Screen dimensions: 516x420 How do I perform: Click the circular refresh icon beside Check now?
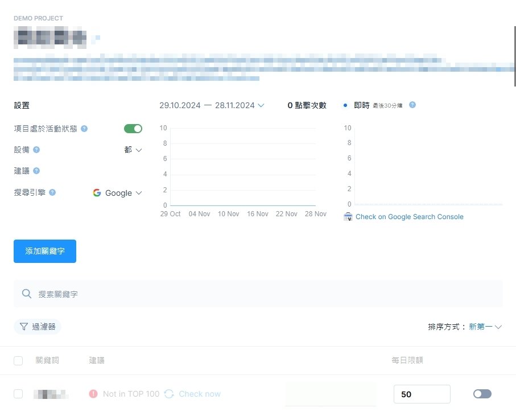[x=168, y=394]
